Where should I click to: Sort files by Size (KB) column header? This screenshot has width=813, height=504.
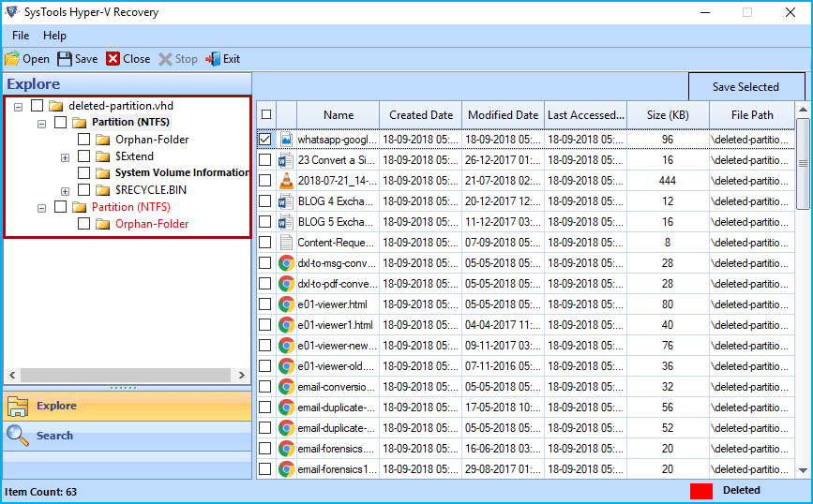(x=668, y=114)
